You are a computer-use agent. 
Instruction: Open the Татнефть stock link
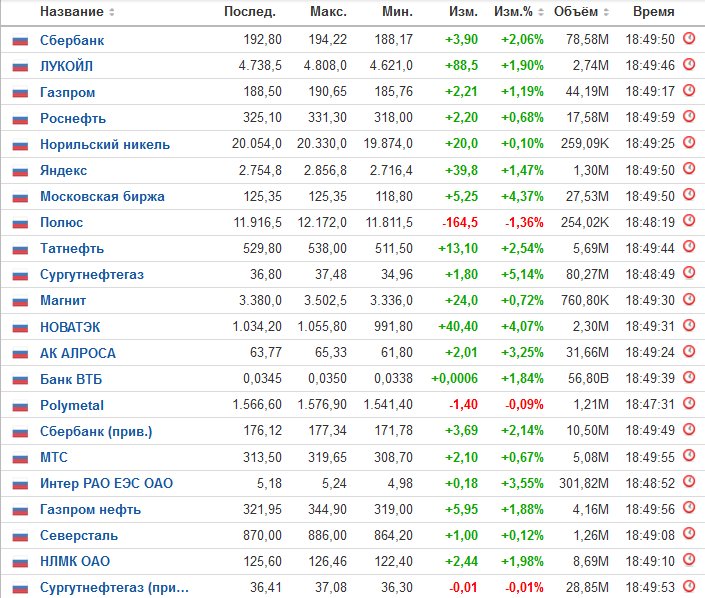coord(72,249)
